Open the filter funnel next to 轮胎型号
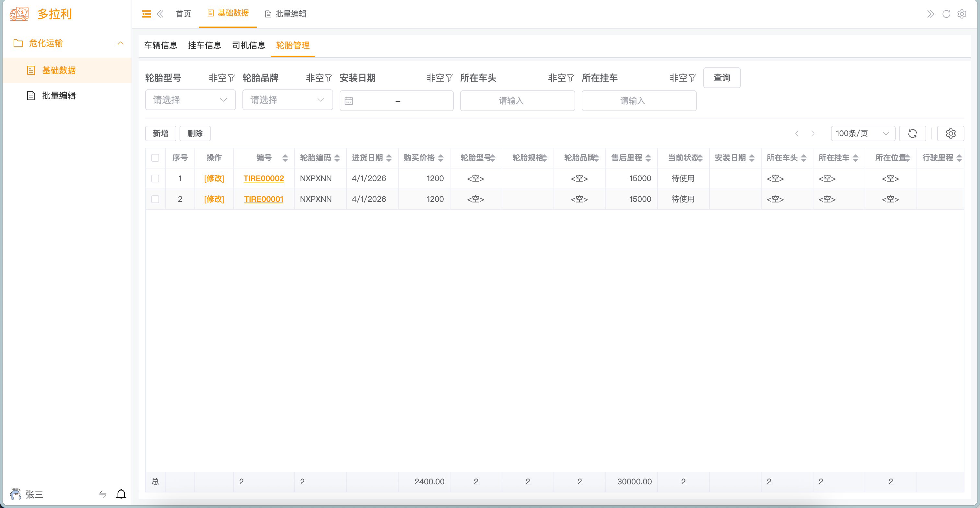The width and height of the screenshot is (980, 508). click(232, 77)
